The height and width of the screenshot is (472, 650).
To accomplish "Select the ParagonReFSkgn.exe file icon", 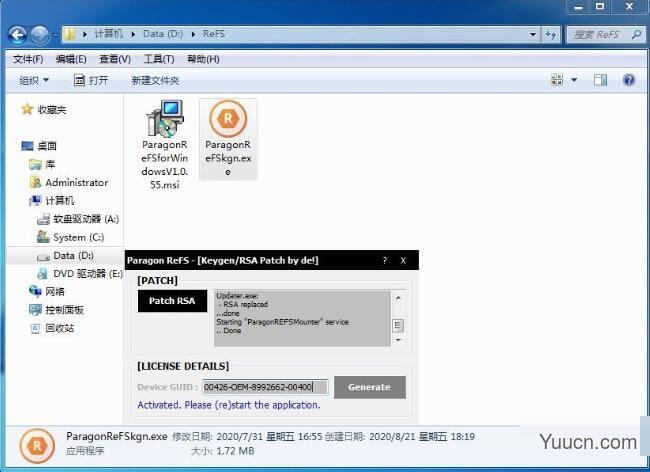I will pos(228,119).
